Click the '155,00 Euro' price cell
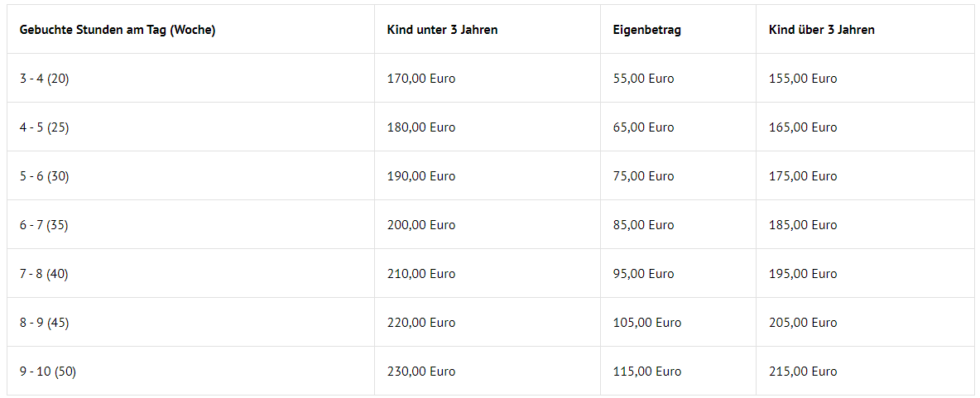 803,79
